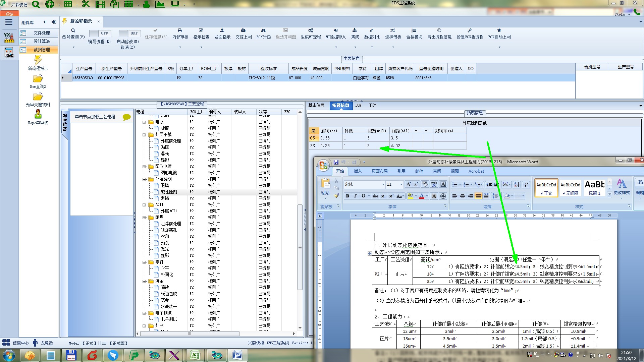Image resolution: width=644 pixels, height=362 pixels.
Task: Switch to the 基本信息 tab
Action: click(x=316, y=105)
